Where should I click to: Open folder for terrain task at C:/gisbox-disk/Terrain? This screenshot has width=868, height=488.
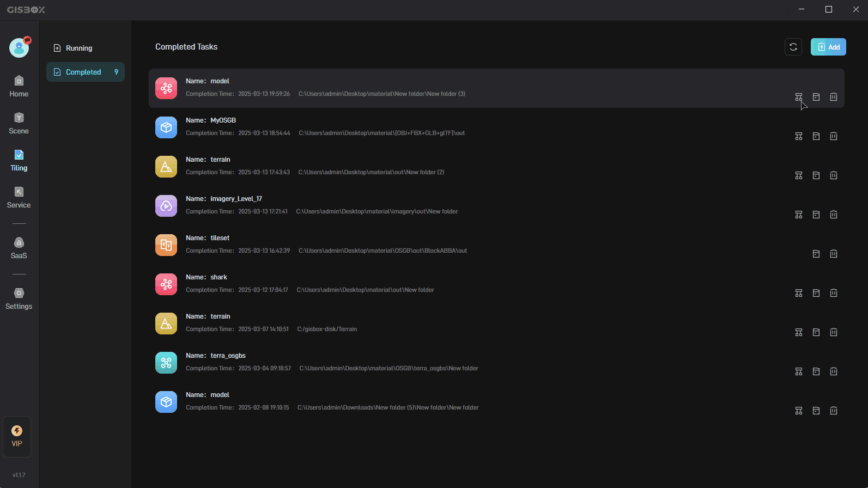(816, 332)
